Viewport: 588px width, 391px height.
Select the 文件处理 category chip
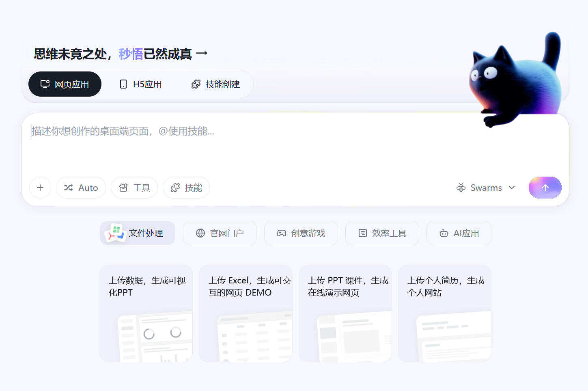[x=138, y=233]
